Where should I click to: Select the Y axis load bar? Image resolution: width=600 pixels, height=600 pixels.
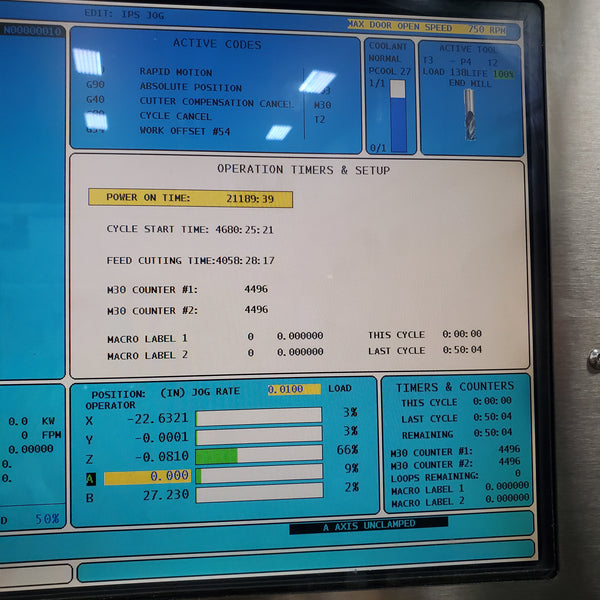(259, 436)
